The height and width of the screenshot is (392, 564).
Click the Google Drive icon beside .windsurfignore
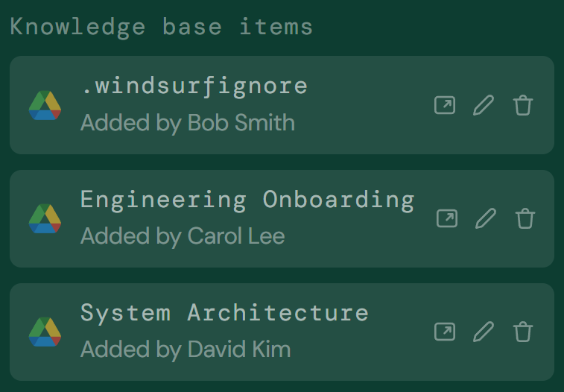(45, 106)
